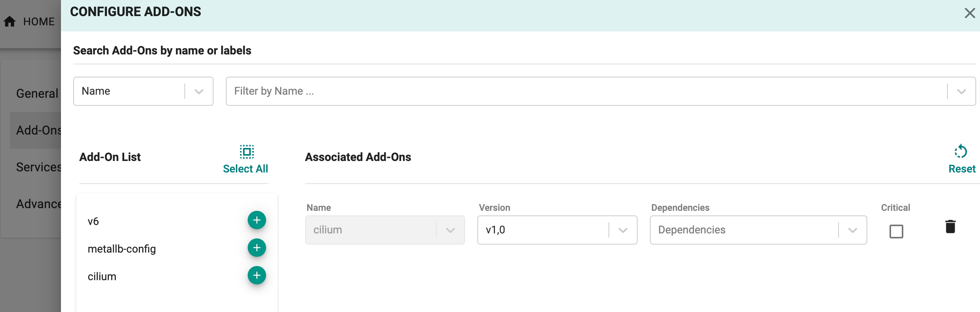Viewport: 980px width, 312px height.
Task: Click the Select All link text
Action: coord(245,169)
